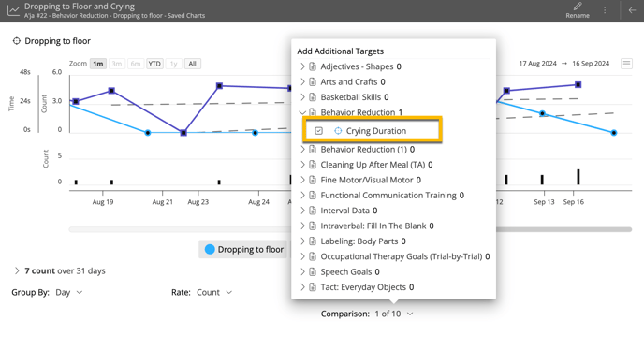Collapse the Behavior Reduction folder

tap(302, 112)
